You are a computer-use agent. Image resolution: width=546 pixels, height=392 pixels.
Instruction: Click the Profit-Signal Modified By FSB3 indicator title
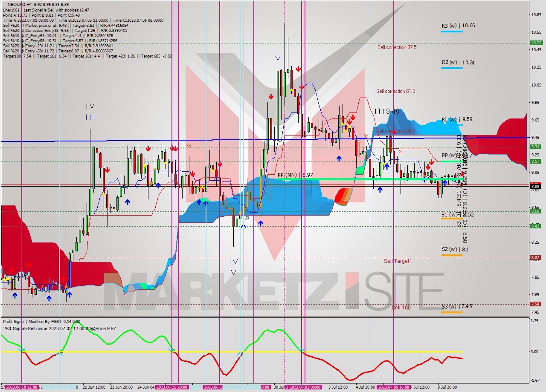click(41, 322)
